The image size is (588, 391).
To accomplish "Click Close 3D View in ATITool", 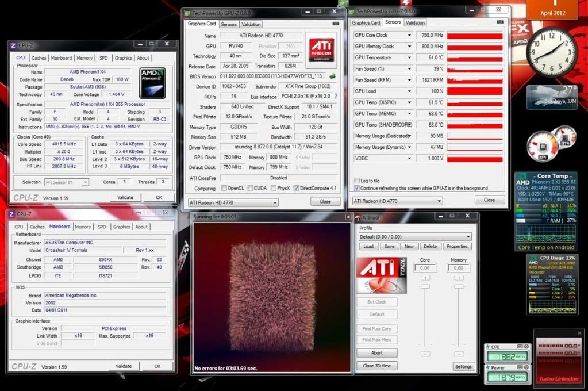I will (x=377, y=366).
